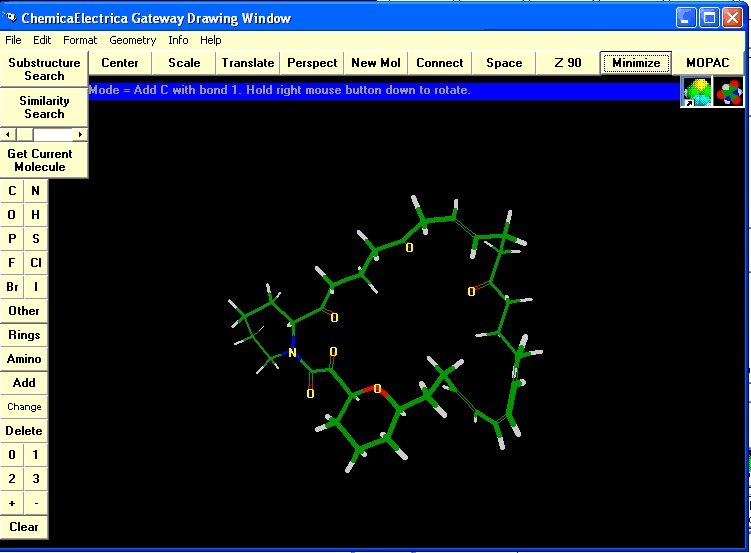
Task: Add positive charge with plus button
Action: click(x=12, y=503)
